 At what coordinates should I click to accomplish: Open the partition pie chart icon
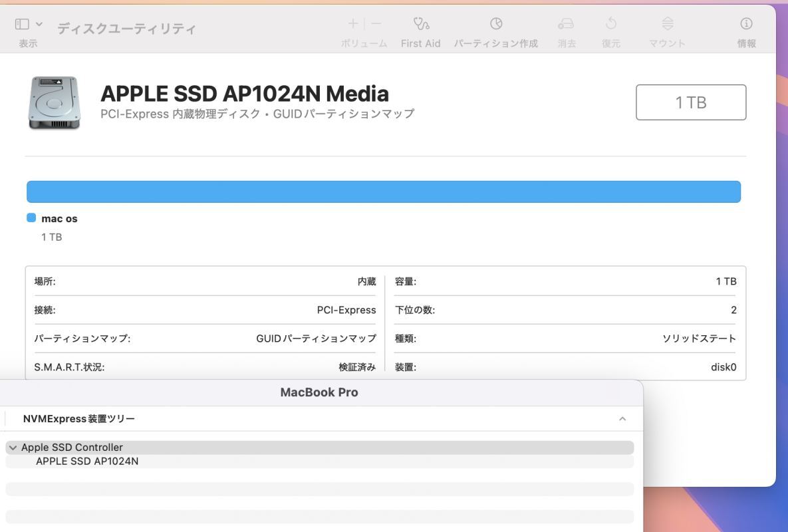coord(496,24)
